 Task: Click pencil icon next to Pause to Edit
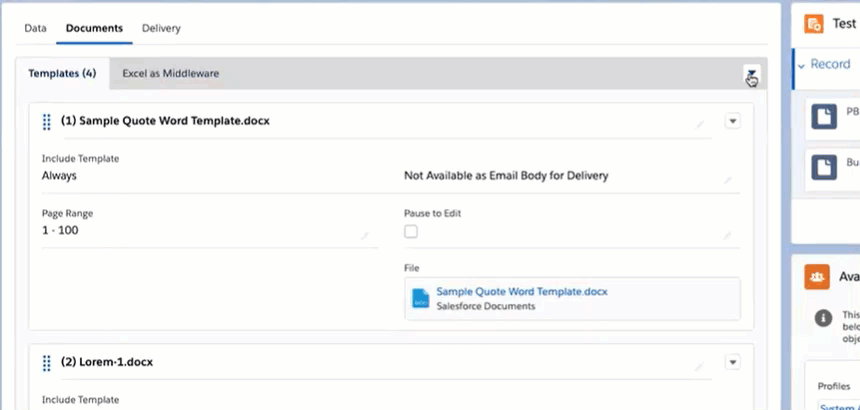tap(727, 236)
